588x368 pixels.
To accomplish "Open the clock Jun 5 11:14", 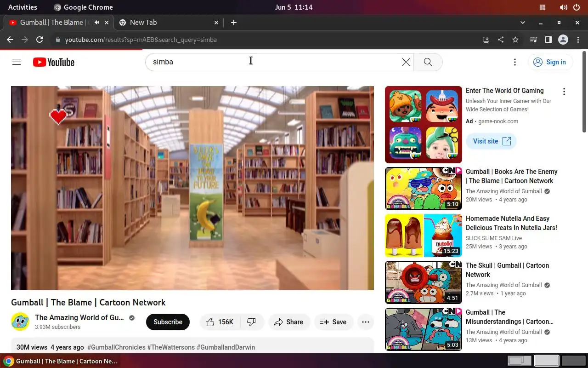I will [x=294, y=7].
